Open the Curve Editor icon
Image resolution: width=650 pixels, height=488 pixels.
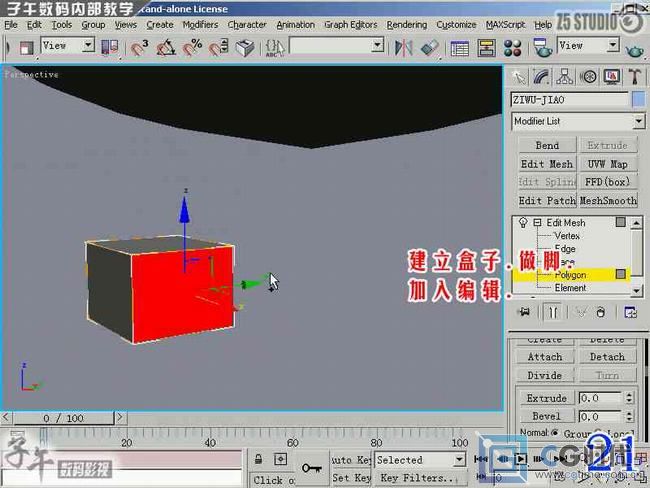point(459,48)
